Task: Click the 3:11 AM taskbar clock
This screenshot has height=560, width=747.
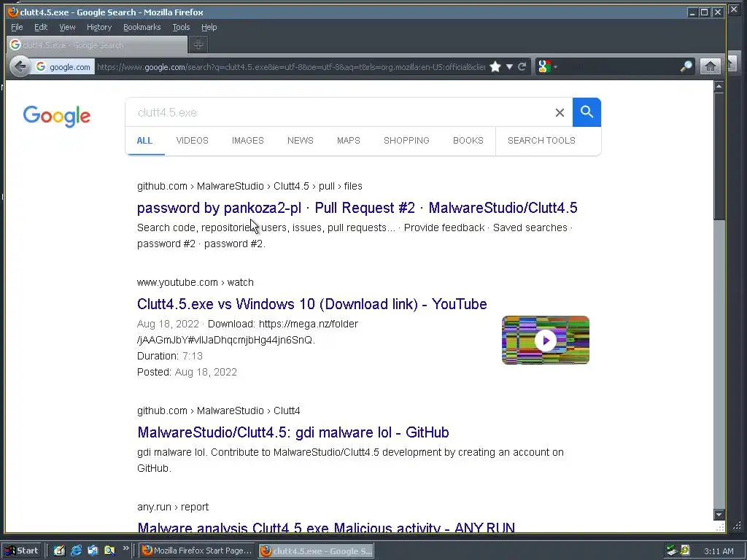Action: 719,551
